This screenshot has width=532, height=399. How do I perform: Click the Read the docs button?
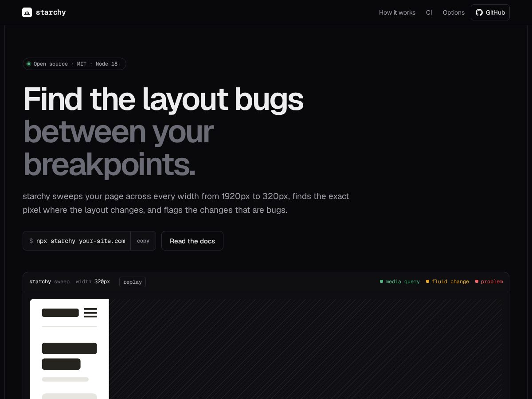(x=192, y=241)
